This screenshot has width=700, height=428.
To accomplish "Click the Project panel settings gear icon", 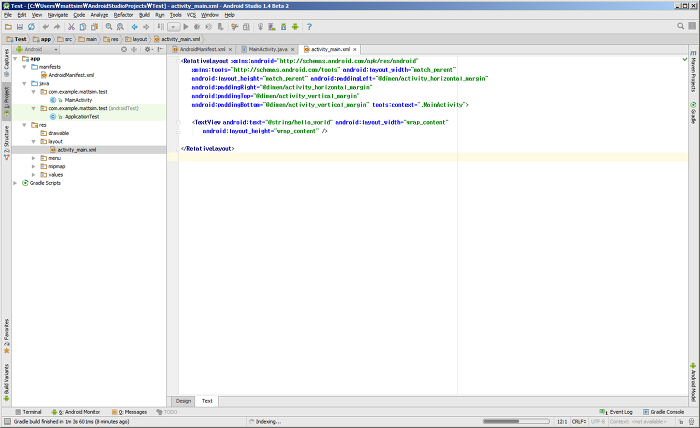I will (x=148, y=49).
